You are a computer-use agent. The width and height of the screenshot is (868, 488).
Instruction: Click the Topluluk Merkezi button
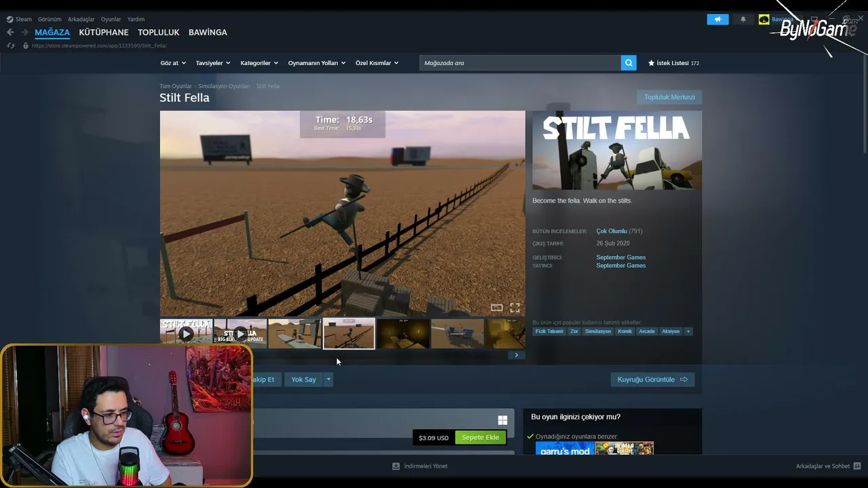[669, 97]
